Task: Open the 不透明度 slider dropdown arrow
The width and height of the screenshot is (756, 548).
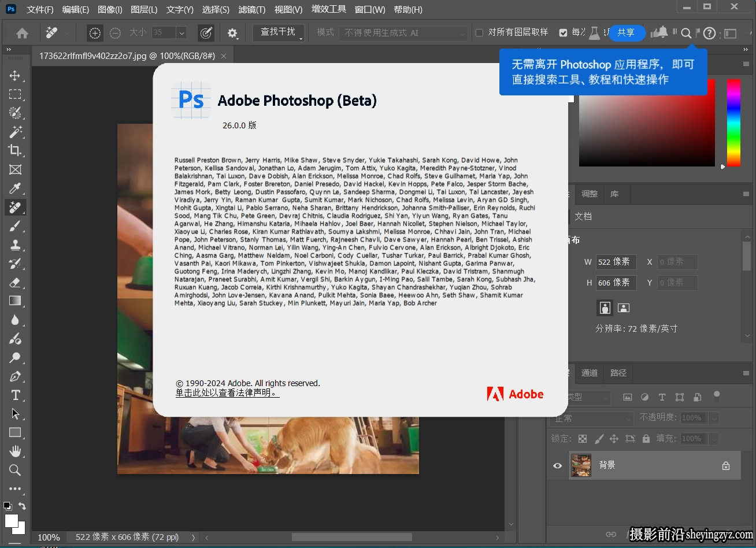Action: tap(714, 418)
